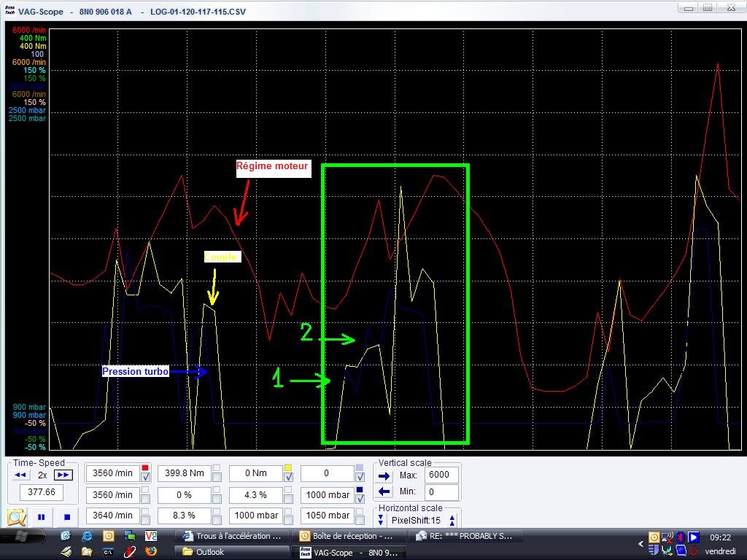Click the Max vertical scale input field
The image size is (747, 560).
pos(442,475)
